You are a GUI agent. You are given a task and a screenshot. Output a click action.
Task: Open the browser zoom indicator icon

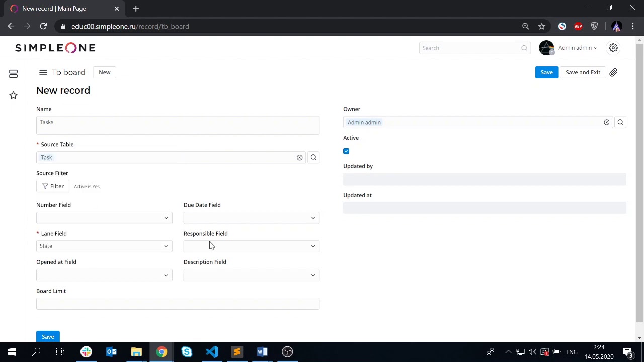(526, 26)
